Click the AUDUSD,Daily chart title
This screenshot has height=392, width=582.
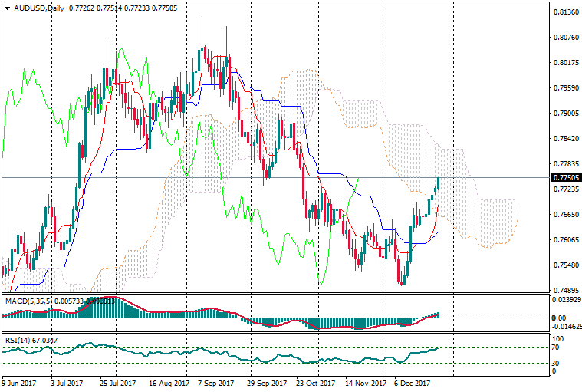(x=35, y=7)
